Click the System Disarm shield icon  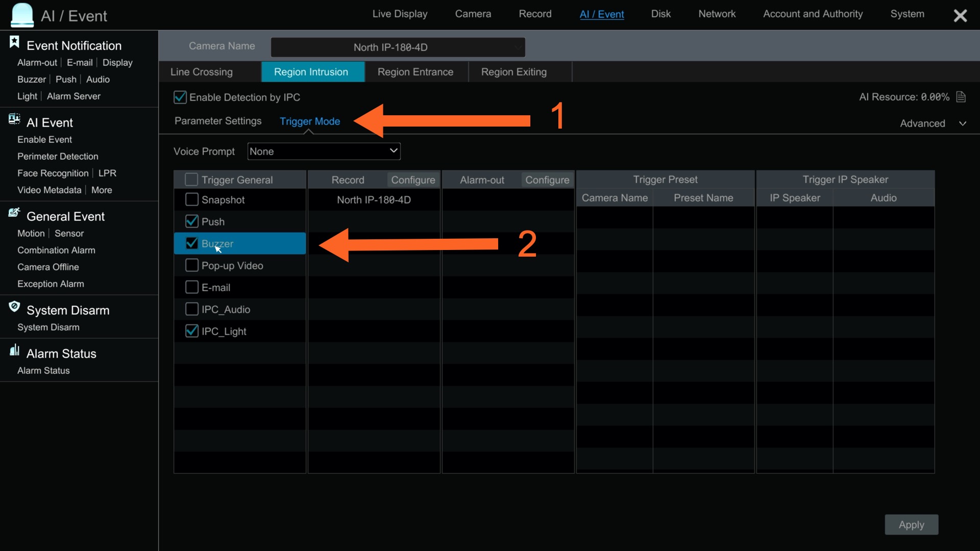[14, 307]
